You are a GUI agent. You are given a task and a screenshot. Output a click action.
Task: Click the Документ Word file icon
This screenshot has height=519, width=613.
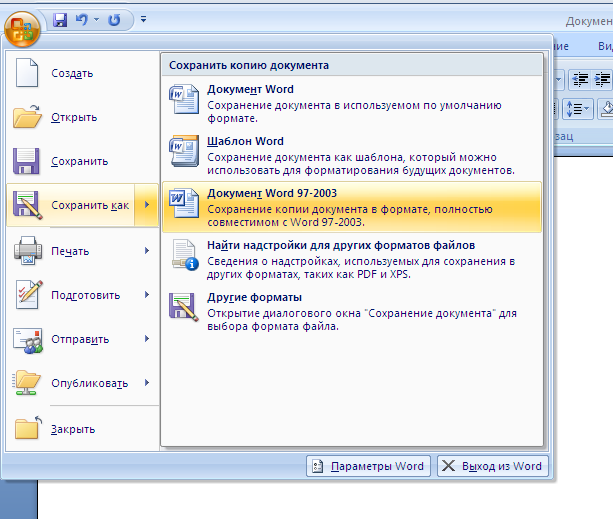[184, 99]
